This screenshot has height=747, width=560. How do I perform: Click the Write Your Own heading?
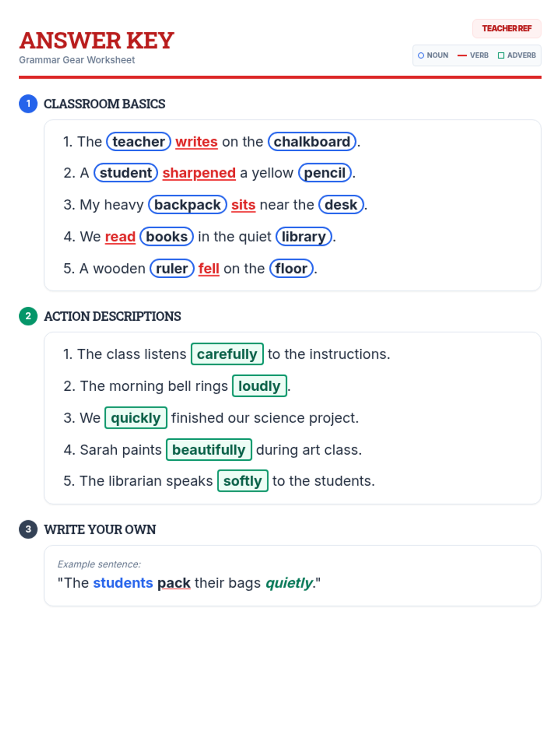(x=100, y=529)
